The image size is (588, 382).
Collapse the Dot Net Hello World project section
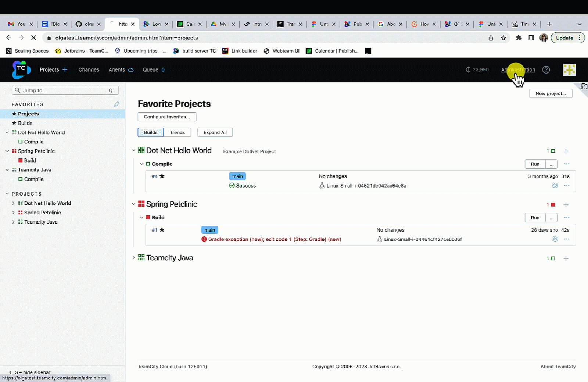[133, 150]
